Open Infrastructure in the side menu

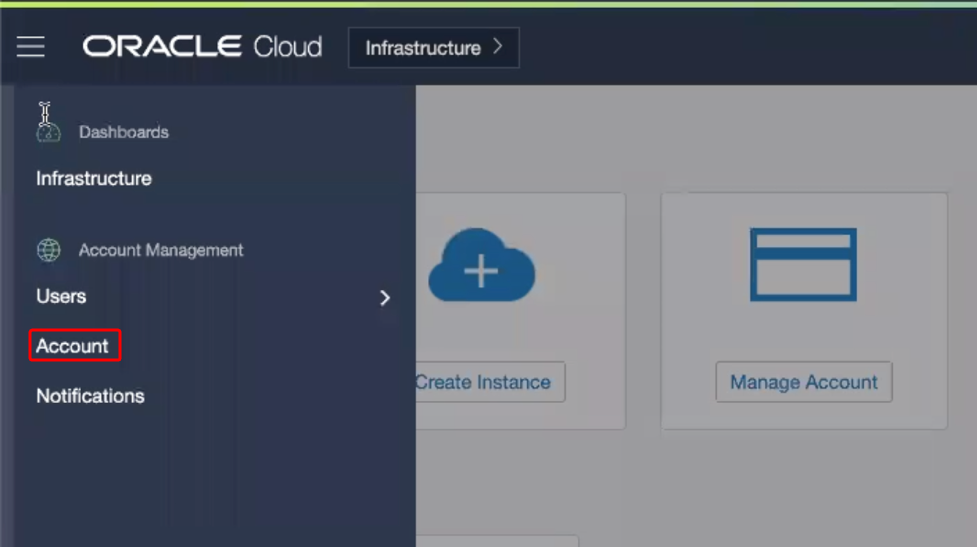[x=93, y=179]
